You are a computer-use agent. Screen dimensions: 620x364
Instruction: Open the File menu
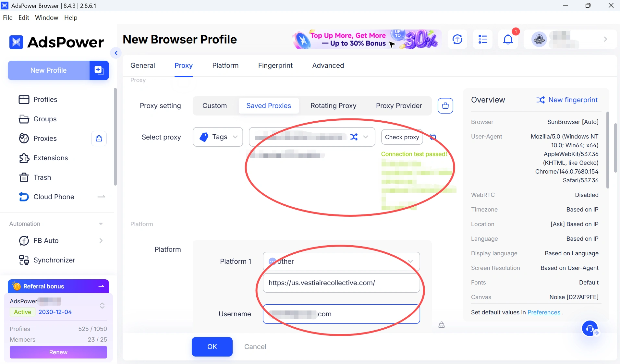pos(8,18)
